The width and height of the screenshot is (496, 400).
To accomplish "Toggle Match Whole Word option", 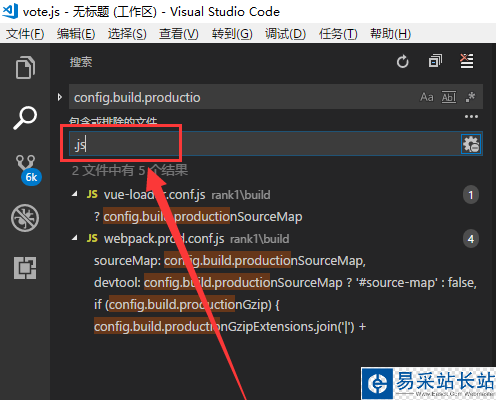I will coord(449,97).
